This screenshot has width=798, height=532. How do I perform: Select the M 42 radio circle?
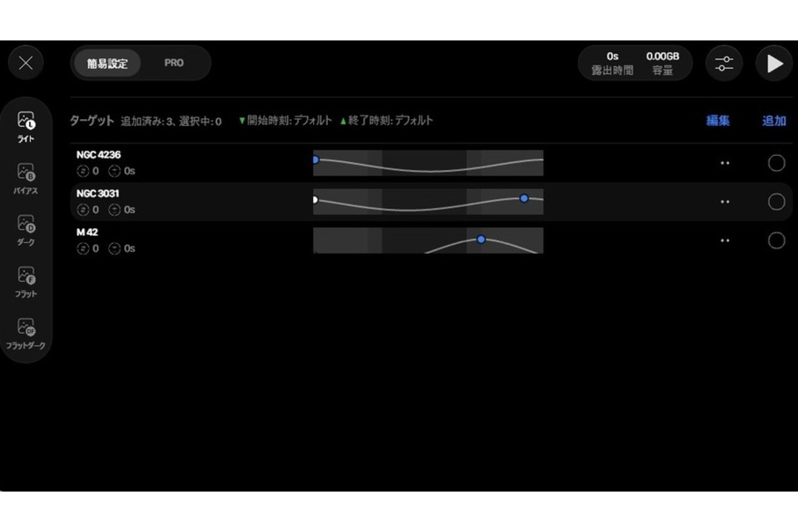pyautogui.click(x=776, y=240)
